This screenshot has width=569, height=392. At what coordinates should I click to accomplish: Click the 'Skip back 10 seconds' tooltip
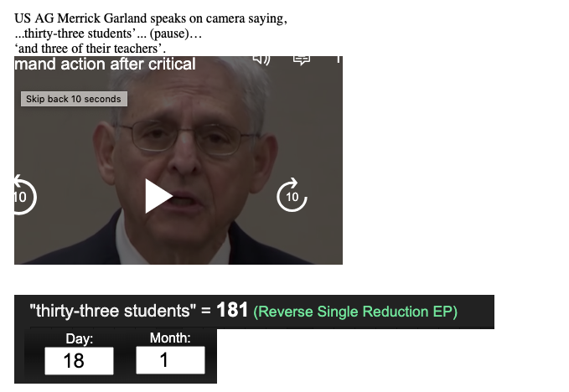tap(74, 99)
